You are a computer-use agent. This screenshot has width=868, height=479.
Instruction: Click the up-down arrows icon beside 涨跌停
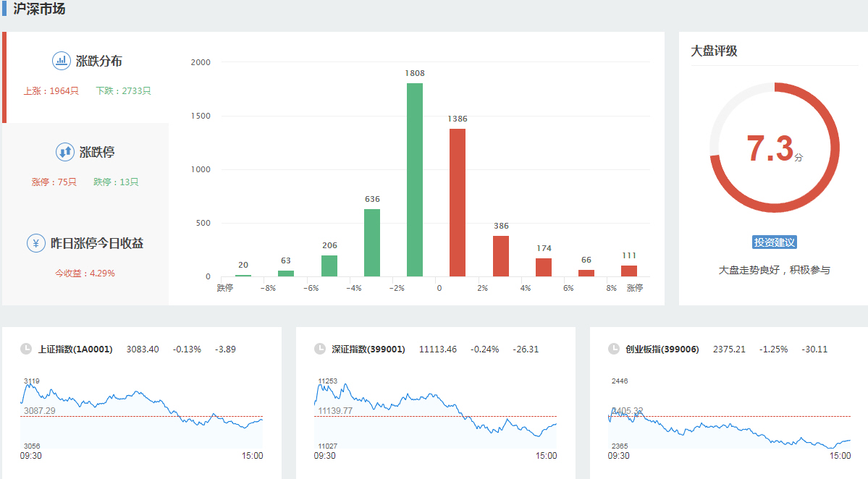click(65, 152)
